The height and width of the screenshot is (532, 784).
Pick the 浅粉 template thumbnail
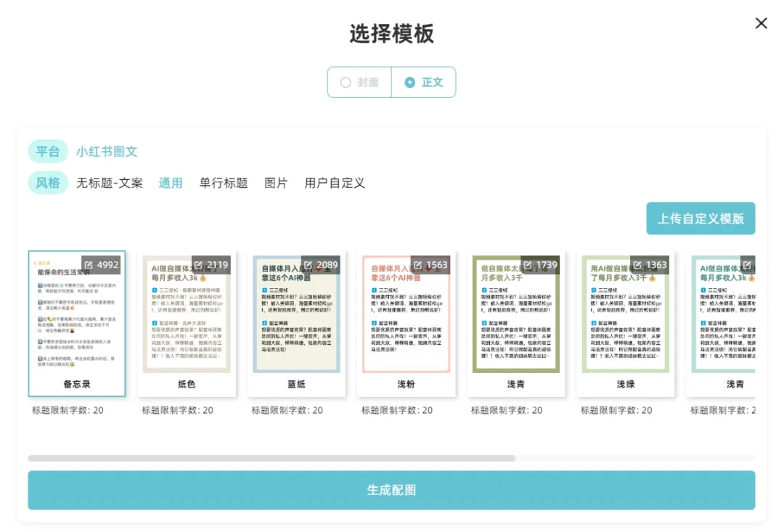406,323
